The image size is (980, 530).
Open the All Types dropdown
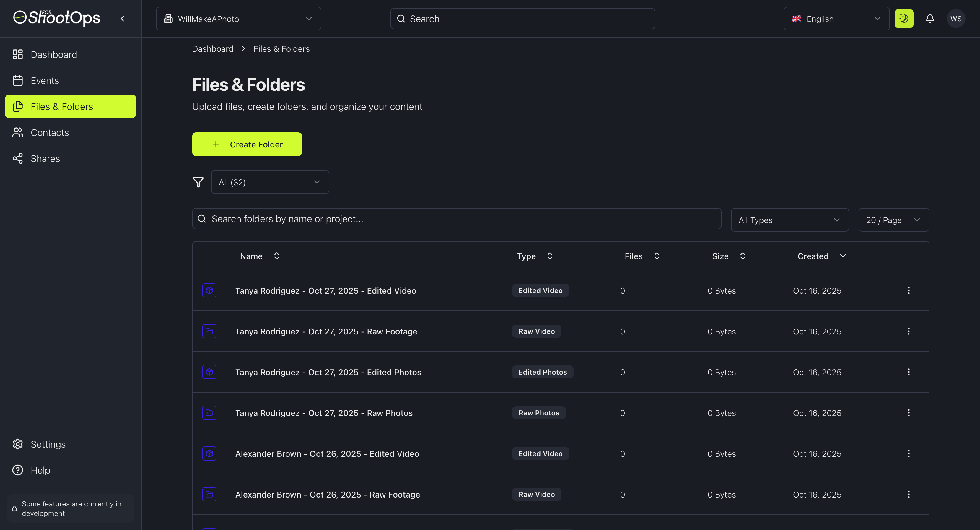pyautogui.click(x=789, y=220)
